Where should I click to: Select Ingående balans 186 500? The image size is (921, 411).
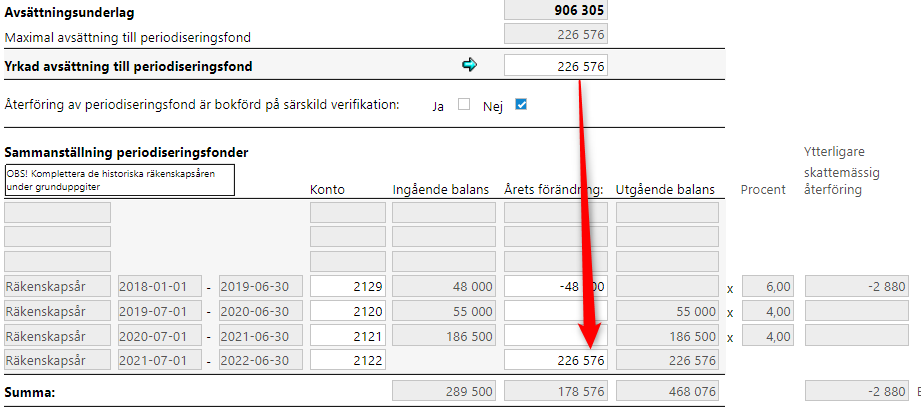(x=443, y=336)
